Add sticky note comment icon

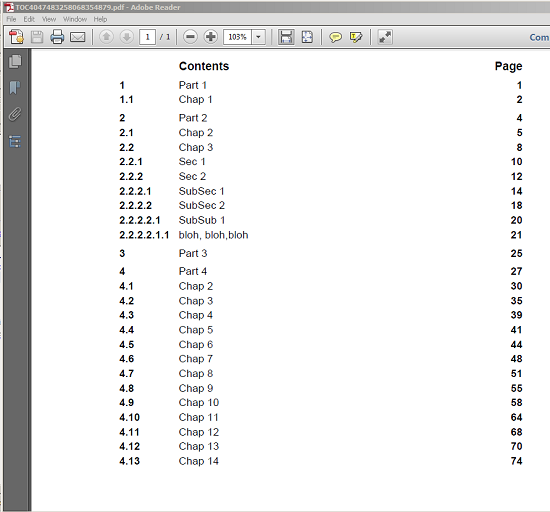pyautogui.click(x=335, y=37)
